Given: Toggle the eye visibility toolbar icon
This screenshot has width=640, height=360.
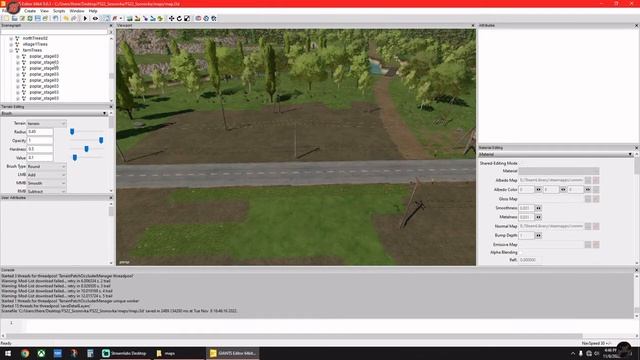Looking at the screenshot, I should coord(95,18).
